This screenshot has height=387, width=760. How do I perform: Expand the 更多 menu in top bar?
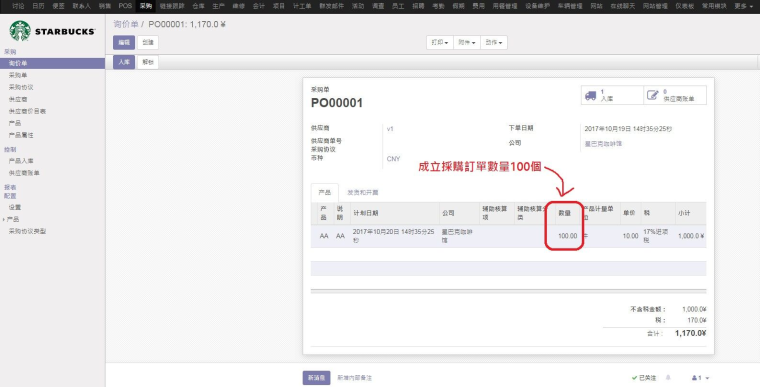tap(743, 6)
